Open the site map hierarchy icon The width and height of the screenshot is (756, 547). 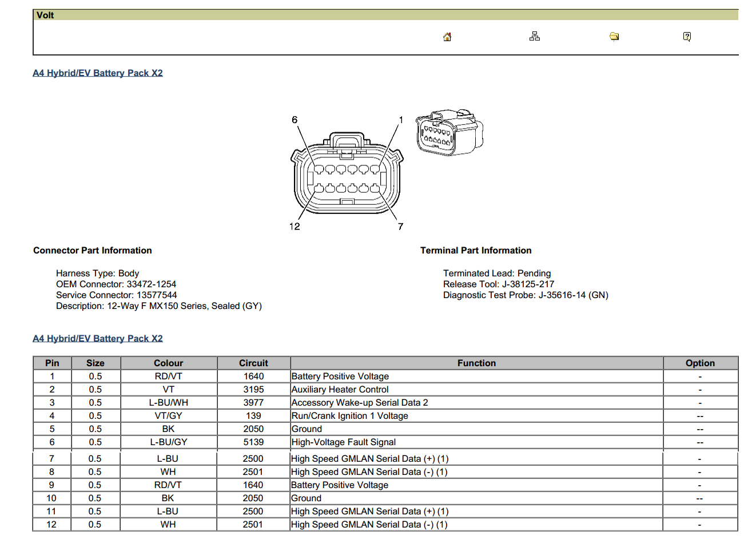(x=535, y=36)
